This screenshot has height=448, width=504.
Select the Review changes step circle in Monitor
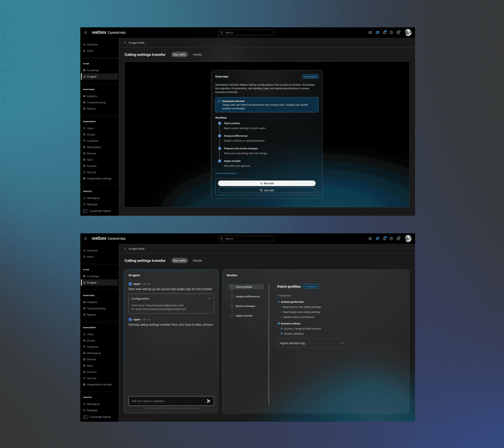point(232,306)
